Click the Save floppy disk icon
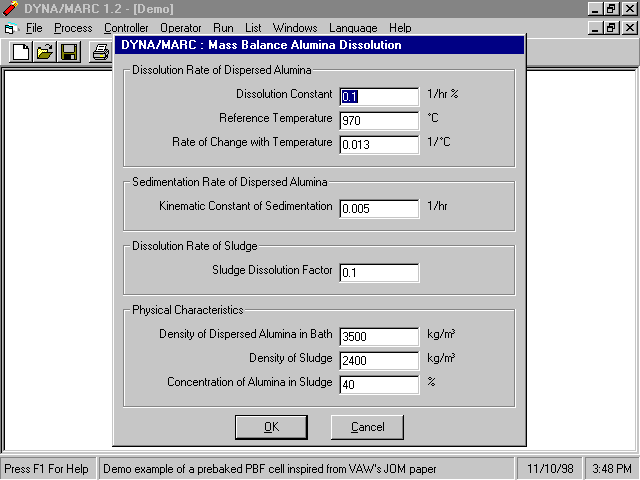This screenshot has width=640, height=480. (69, 52)
